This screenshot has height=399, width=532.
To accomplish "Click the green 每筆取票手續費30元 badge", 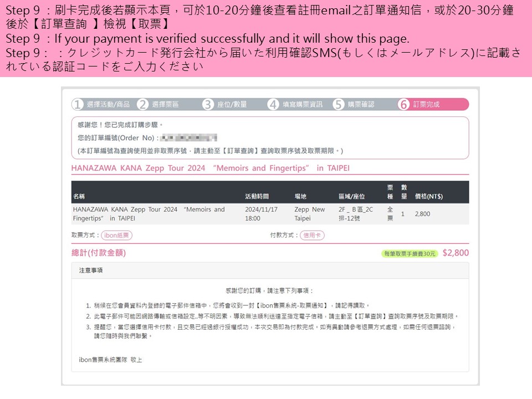I will (x=410, y=254).
